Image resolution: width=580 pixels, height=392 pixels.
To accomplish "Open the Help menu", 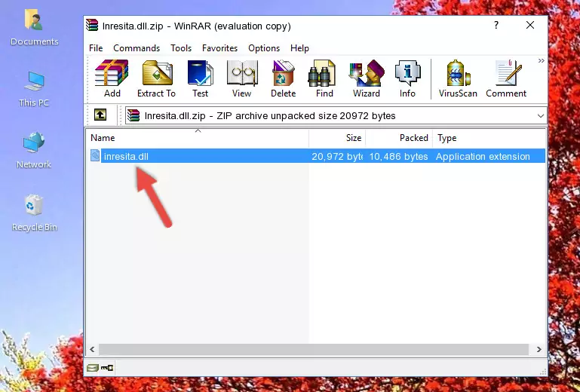I will tap(299, 48).
